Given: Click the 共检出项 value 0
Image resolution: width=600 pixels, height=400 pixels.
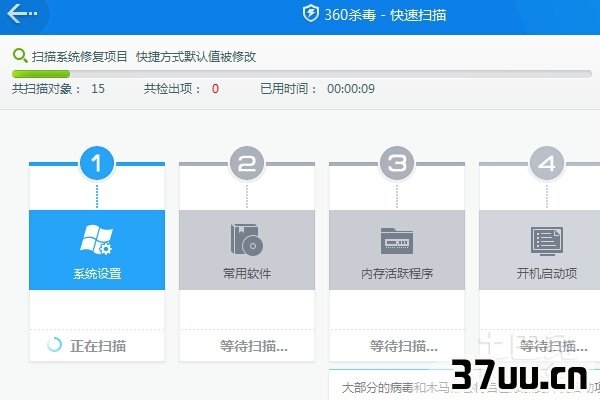Looking at the screenshot, I should pos(215,89).
